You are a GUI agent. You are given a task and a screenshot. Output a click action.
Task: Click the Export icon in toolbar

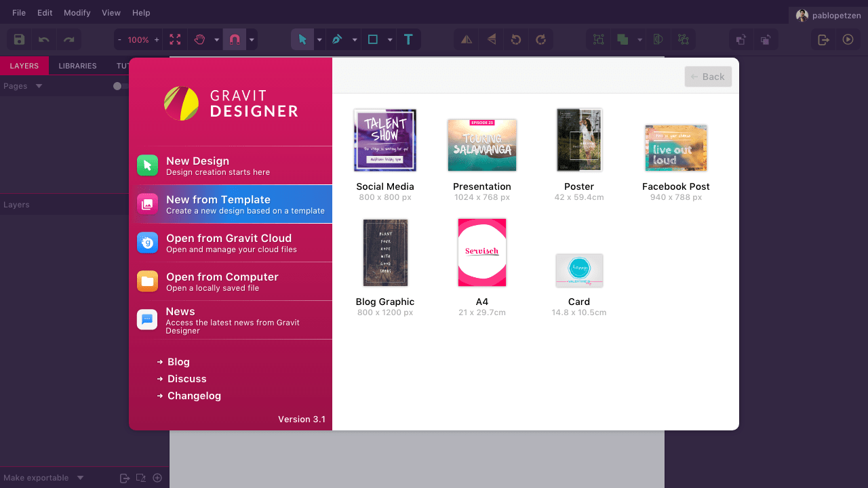(823, 40)
